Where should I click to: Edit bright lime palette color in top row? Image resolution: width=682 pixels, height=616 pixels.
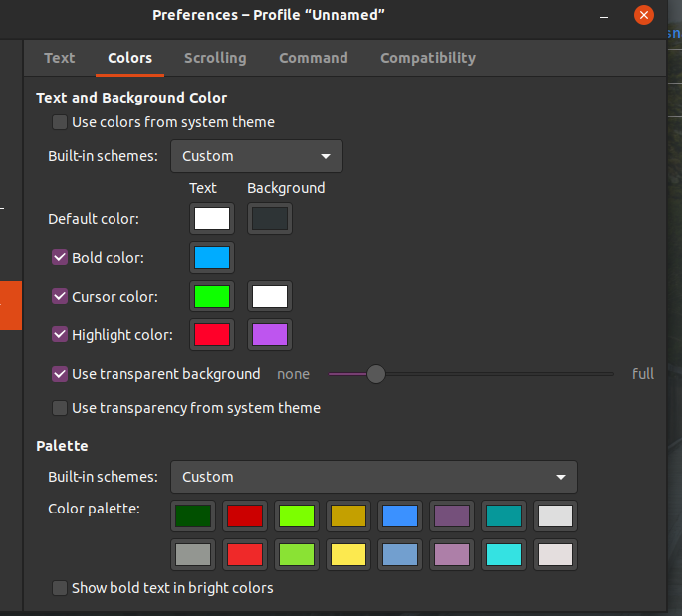[x=297, y=516]
